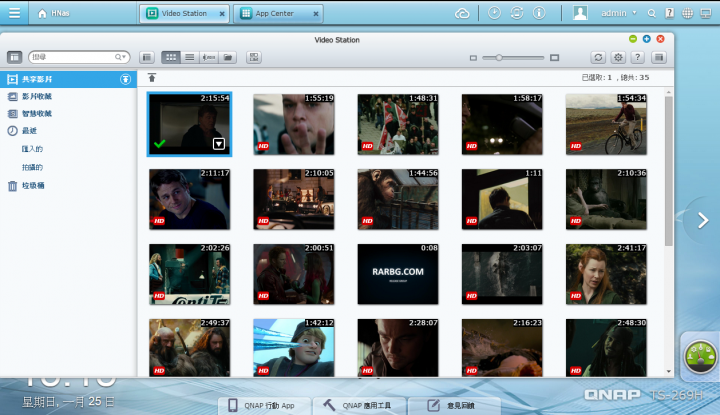
Task: Click the upload icon beside 共享影片
Action: tap(125, 79)
